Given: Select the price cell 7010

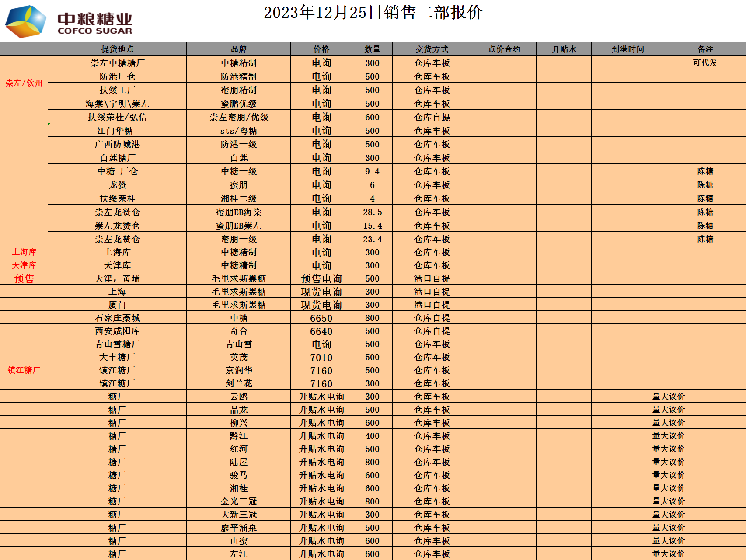Looking at the screenshot, I should click(321, 358).
